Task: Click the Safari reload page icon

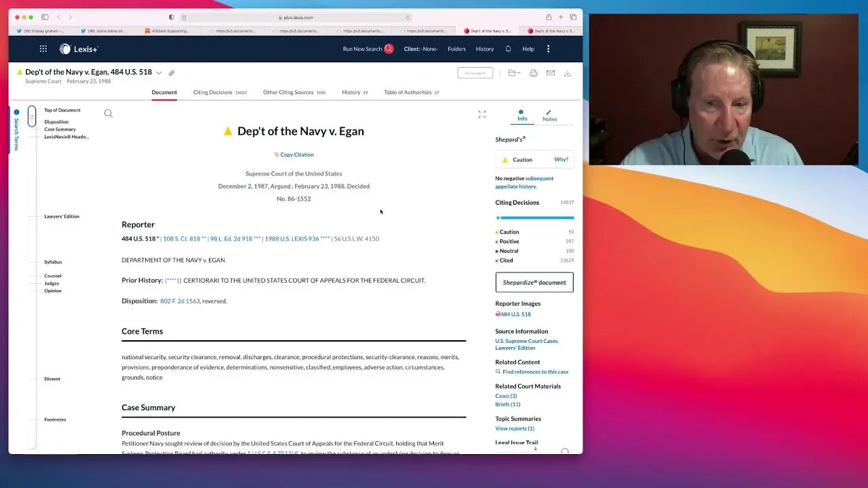Action: 408,18
